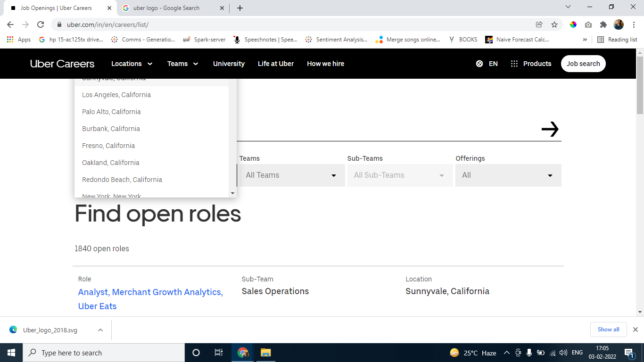Click the share page icon in address bar
The width and height of the screenshot is (644, 362).
[x=539, y=25]
